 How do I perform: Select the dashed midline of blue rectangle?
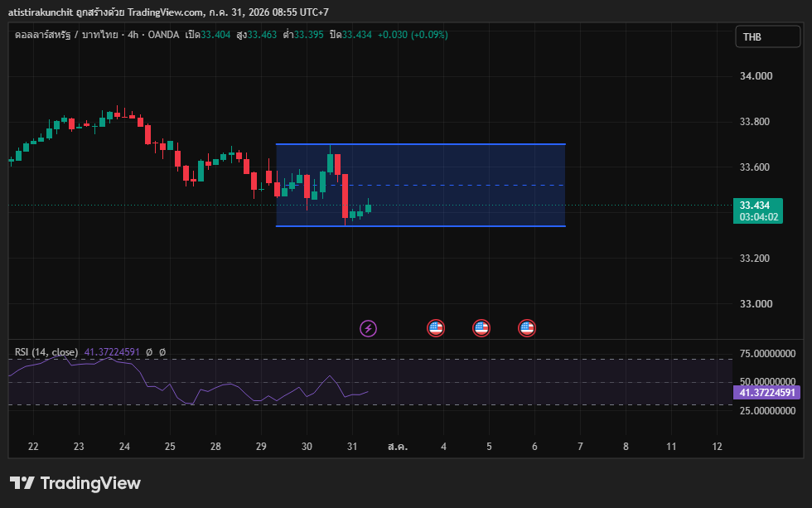[x=421, y=185]
